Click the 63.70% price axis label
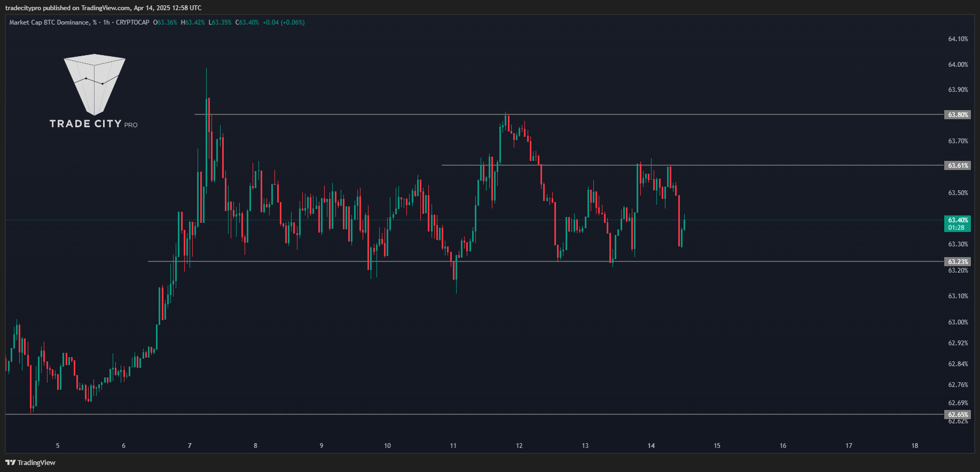Image resolution: width=980 pixels, height=472 pixels. tap(958, 141)
